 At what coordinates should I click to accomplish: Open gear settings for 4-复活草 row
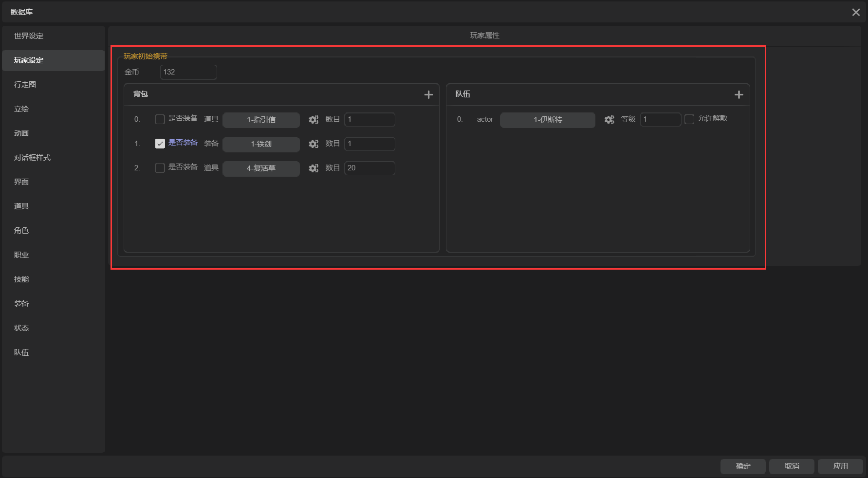pyautogui.click(x=314, y=168)
